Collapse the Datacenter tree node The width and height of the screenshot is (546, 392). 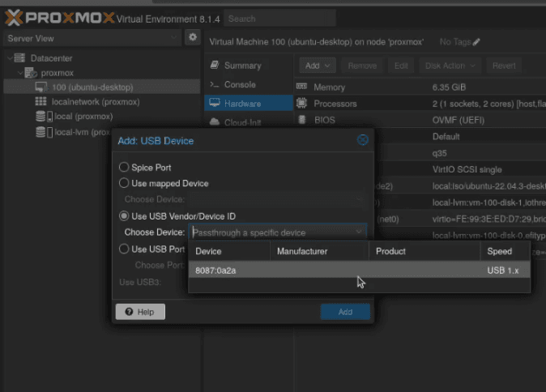[x=10, y=58]
